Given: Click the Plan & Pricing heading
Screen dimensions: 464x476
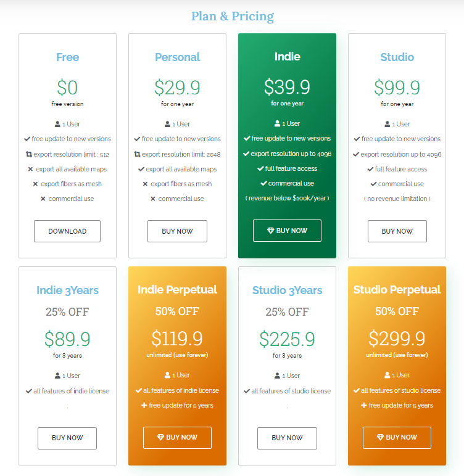Looking at the screenshot, I should click(232, 16).
